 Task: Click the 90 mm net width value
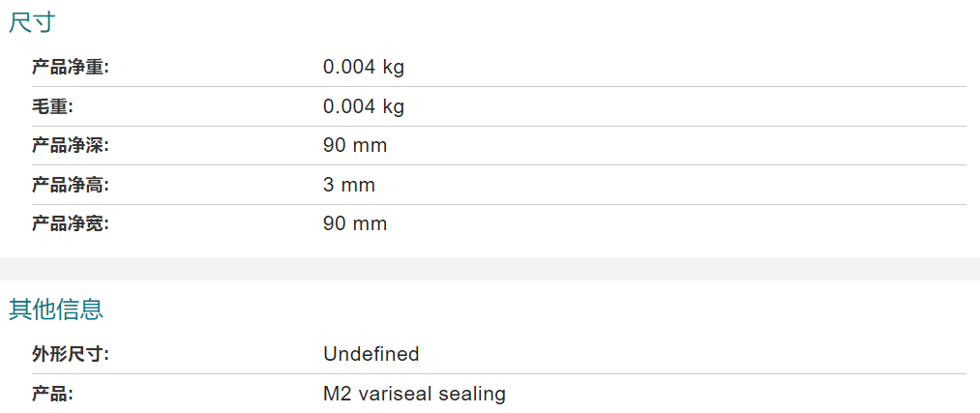click(355, 223)
